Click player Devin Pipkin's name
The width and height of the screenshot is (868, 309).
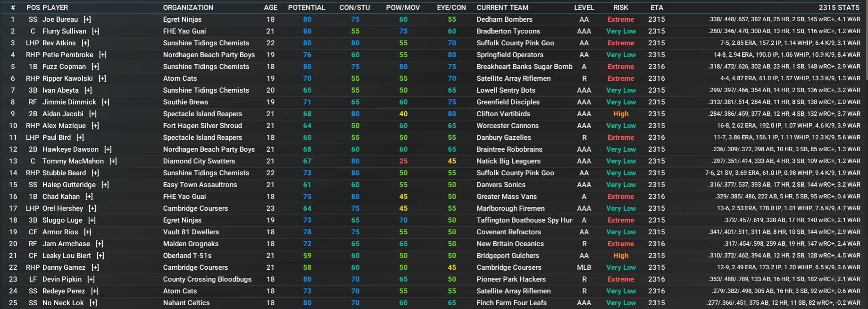62,279
